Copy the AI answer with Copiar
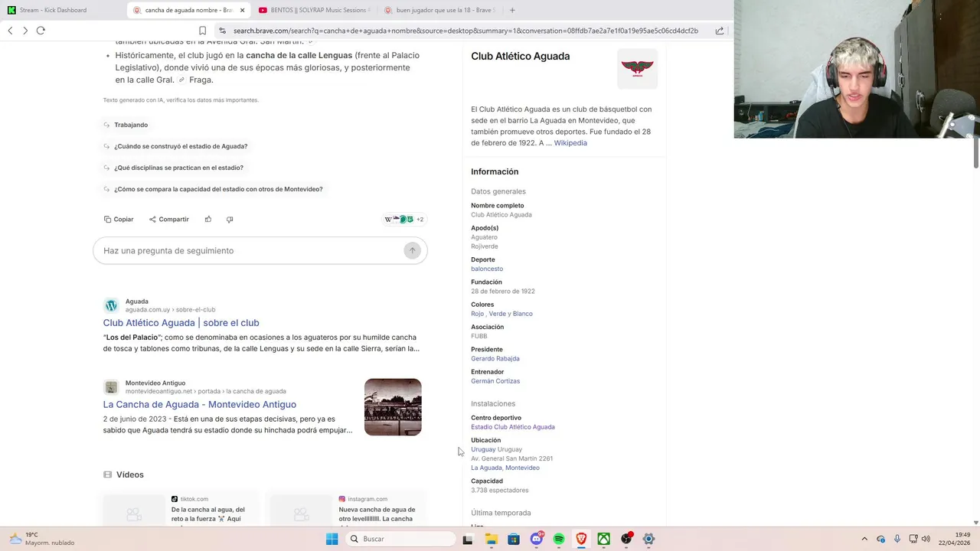980x551 pixels. [119, 219]
